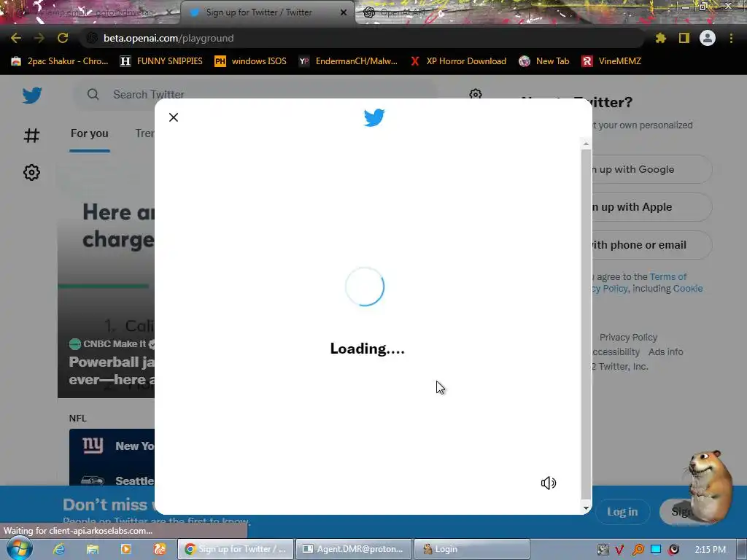Toggle the browser side panel icon
The width and height of the screenshot is (747, 560).
click(684, 38)
